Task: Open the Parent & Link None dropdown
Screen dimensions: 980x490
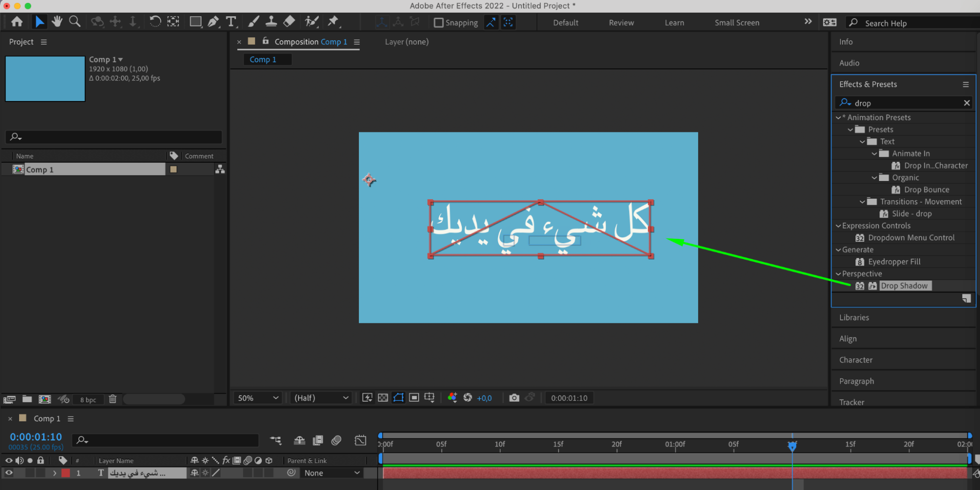Action: tap(332, 473)
